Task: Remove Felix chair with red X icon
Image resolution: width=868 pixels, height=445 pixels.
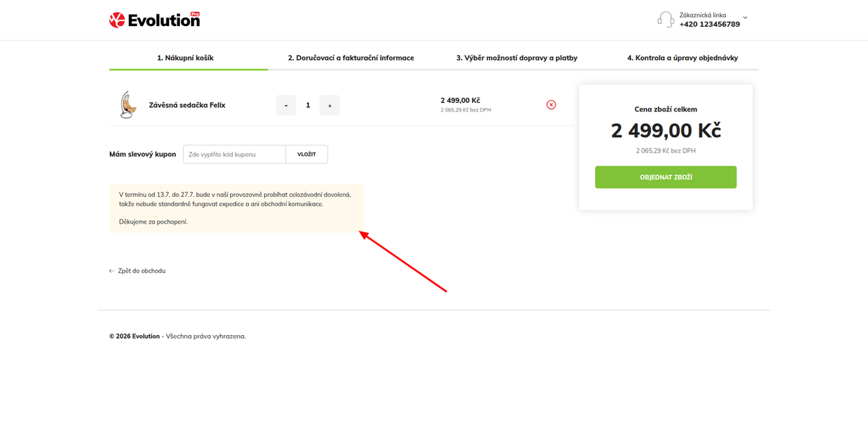Action: pyautogui.click(x=551, y=105)
